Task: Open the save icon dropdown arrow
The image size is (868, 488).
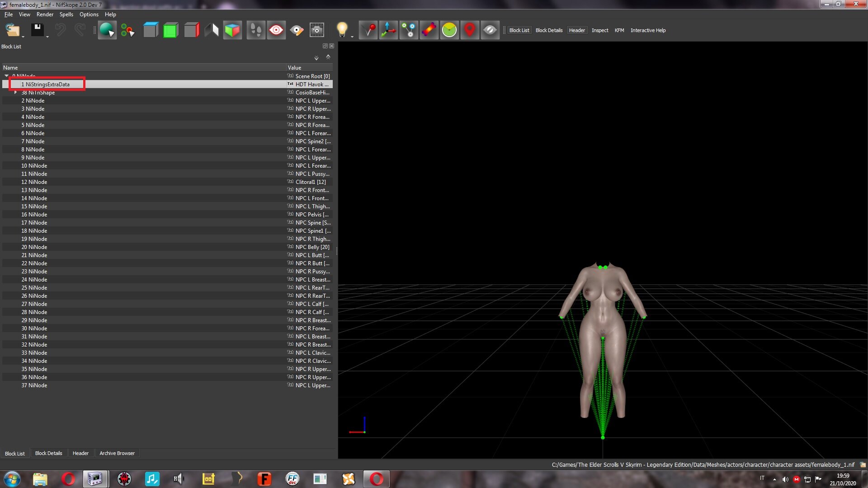Action: [47, 37]
